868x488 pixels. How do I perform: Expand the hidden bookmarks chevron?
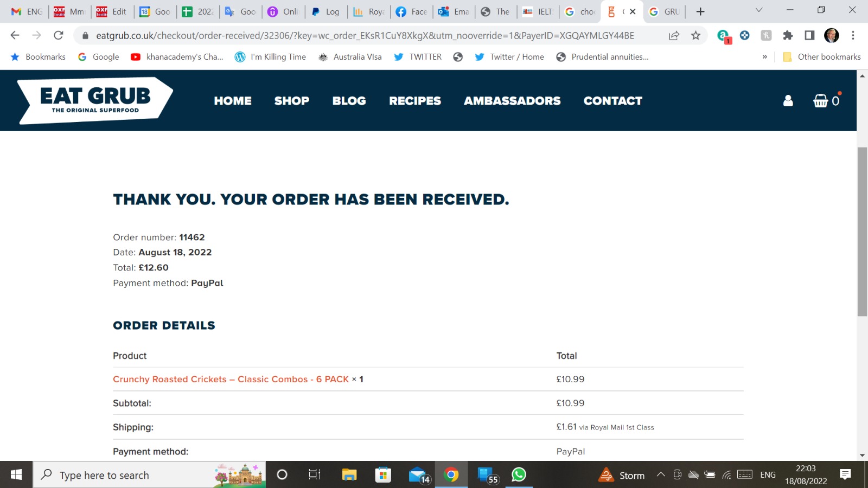765,57
